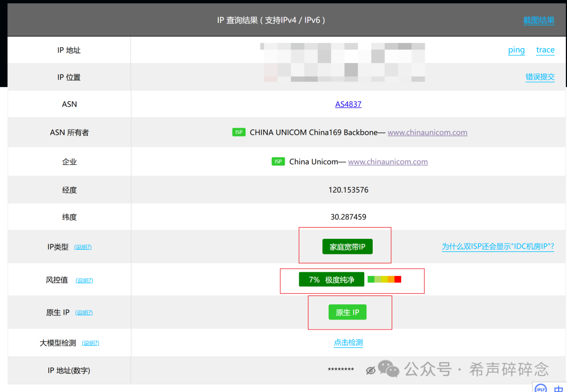Open 说明 link beside 风控值
This screenshot has height=392, width=567.
coord(84,280)
